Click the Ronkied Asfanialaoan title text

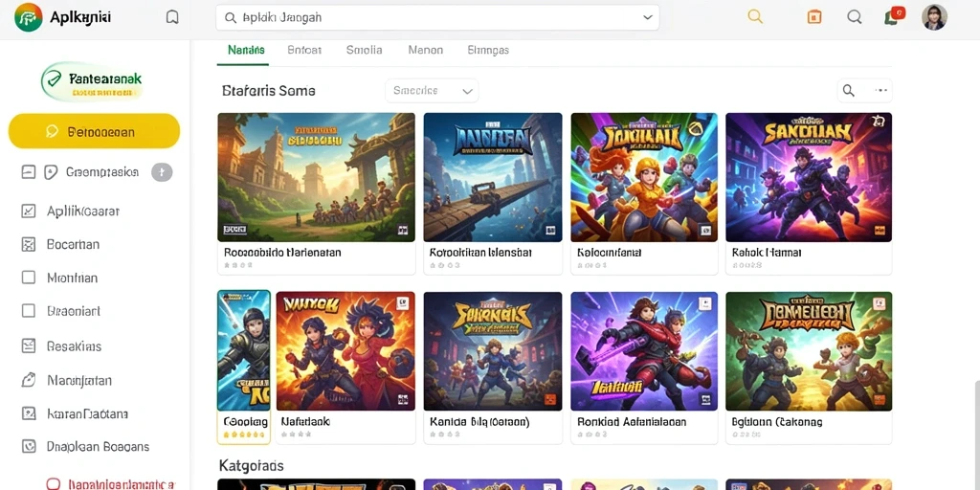[632, 422]
